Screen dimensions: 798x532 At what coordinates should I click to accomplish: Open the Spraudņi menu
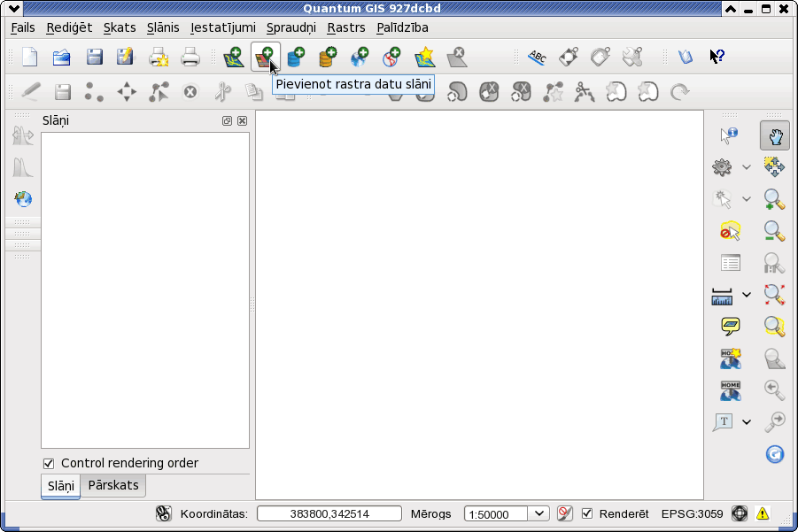[291, 27]
